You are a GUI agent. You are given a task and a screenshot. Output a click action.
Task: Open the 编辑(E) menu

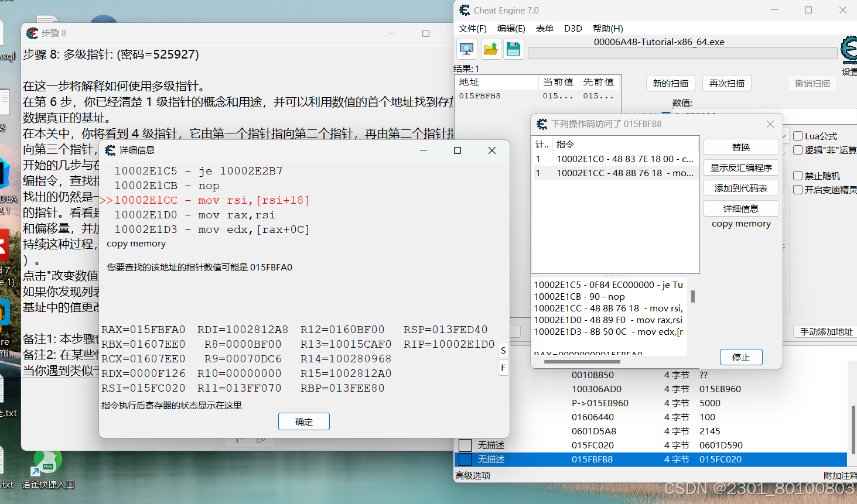coord(511,28)
